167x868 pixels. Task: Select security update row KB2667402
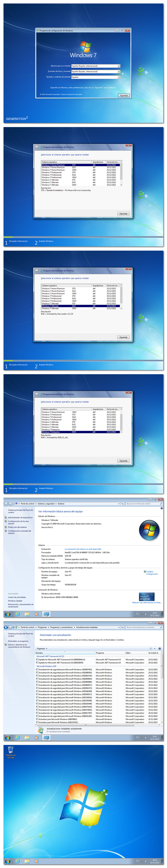pos(98,670)
